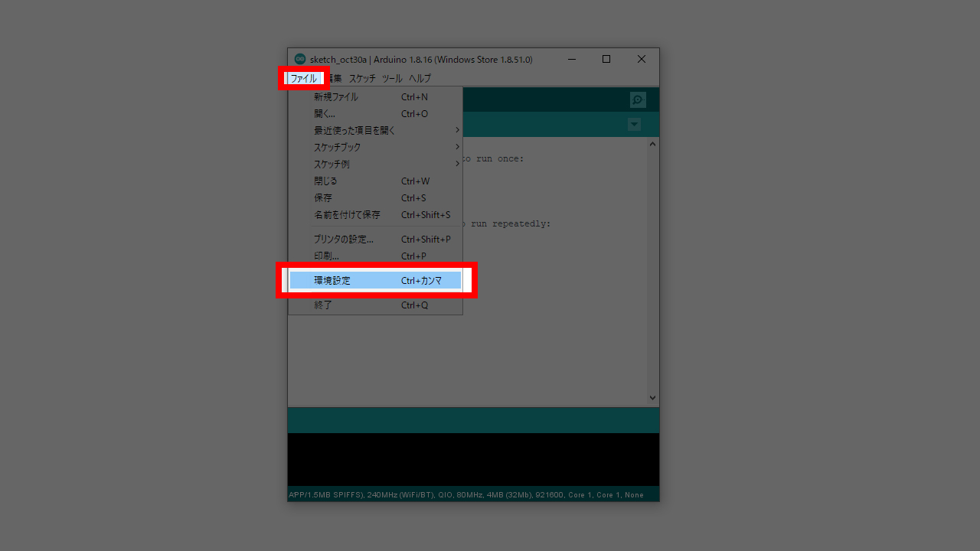980x551 pixels.
Task: Open the sketch tab dropdown arrow
Action: [634, 124]
